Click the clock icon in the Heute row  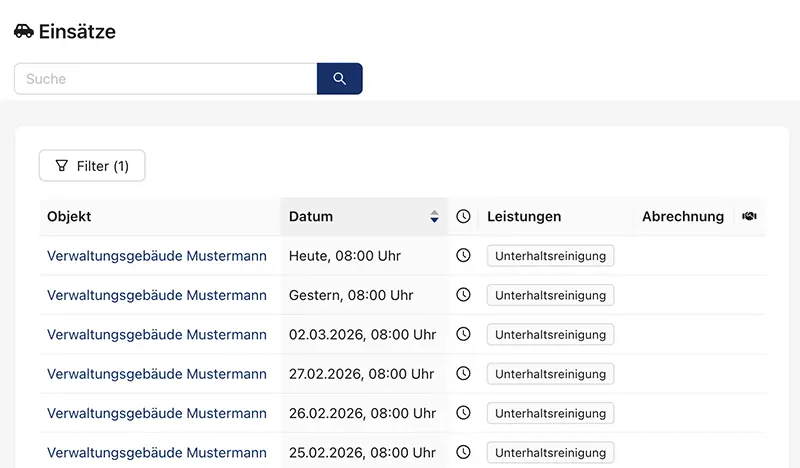pos(463,256)
